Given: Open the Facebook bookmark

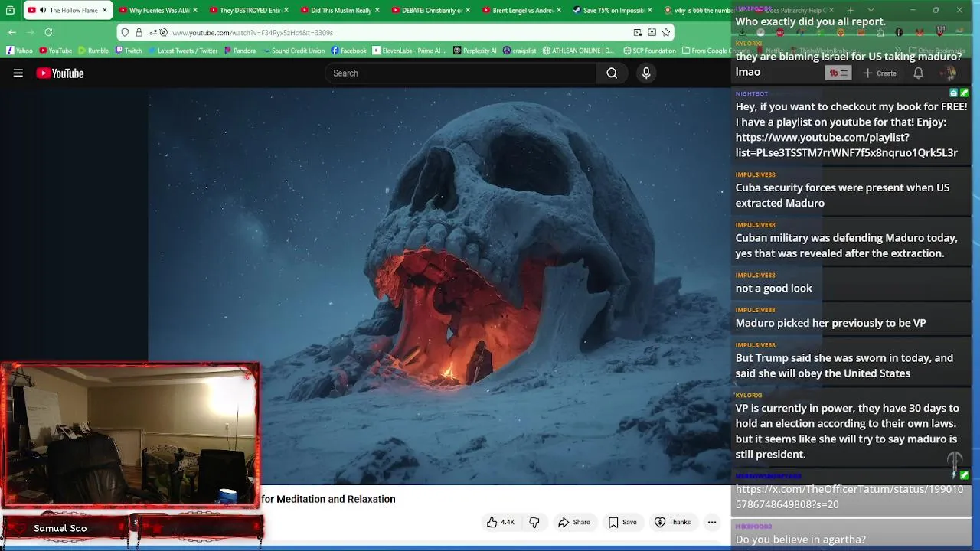Looking at the screenshot, I should click(x=349, y=51).
